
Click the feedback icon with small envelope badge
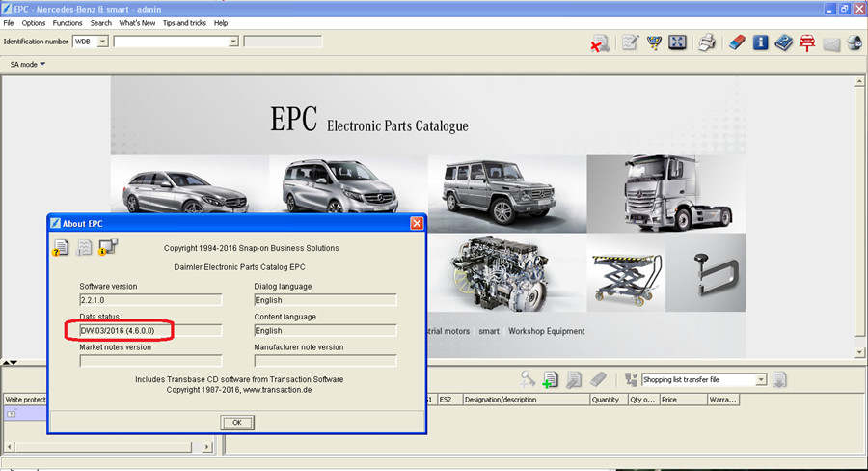coord(854,42)
